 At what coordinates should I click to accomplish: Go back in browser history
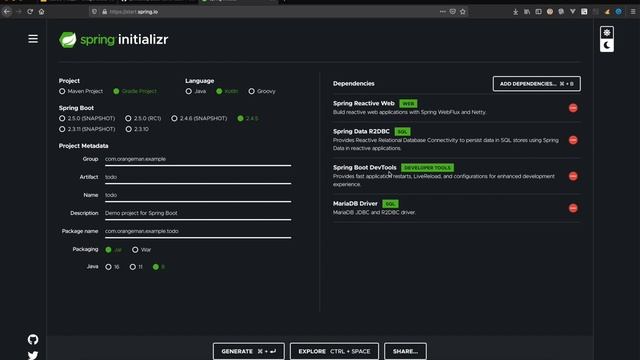point(7,11)
